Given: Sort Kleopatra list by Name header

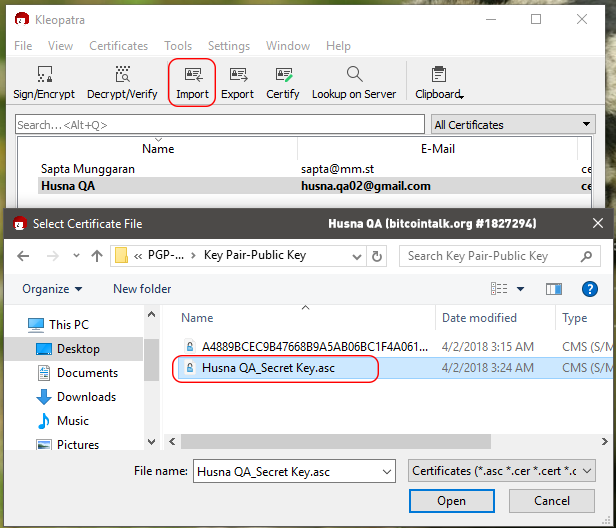Looking at the screenshot, I should [x=158, y=149].
